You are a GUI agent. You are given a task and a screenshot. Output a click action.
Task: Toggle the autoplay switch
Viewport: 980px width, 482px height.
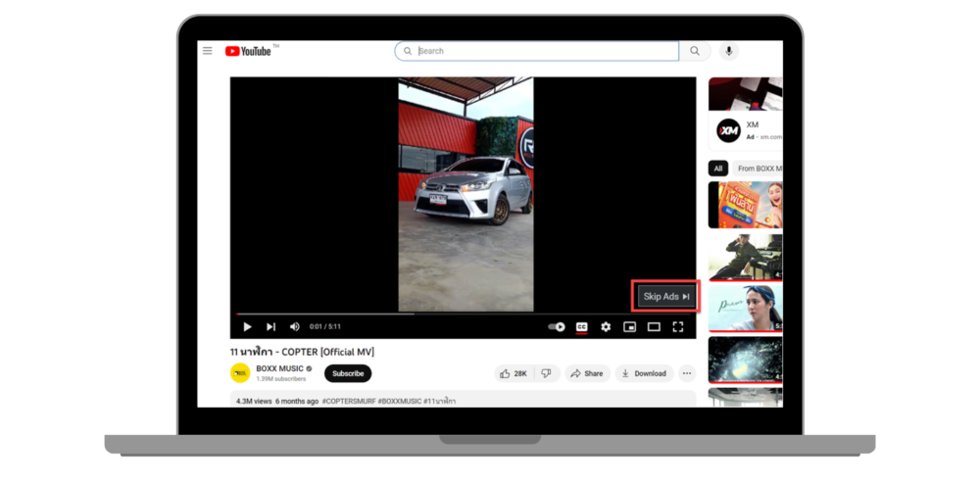pyautogui.click(x=557, y=326)
